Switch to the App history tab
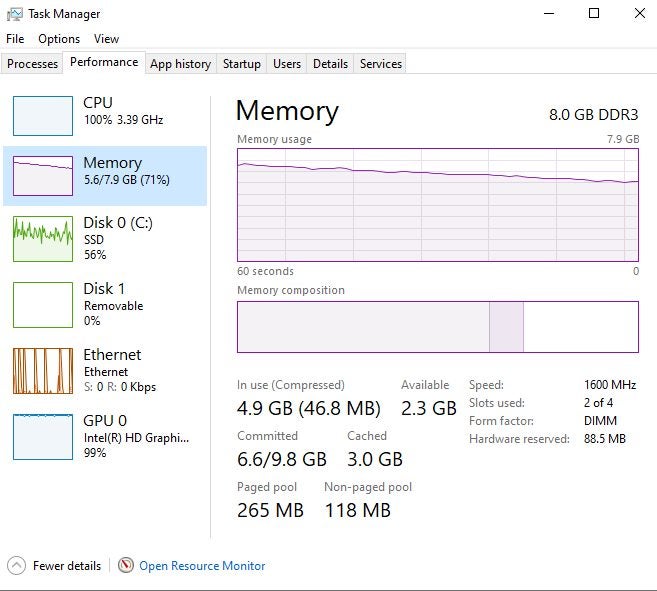Image resolution: width=657 pixels, height=591 pixels. pos(181,64)
